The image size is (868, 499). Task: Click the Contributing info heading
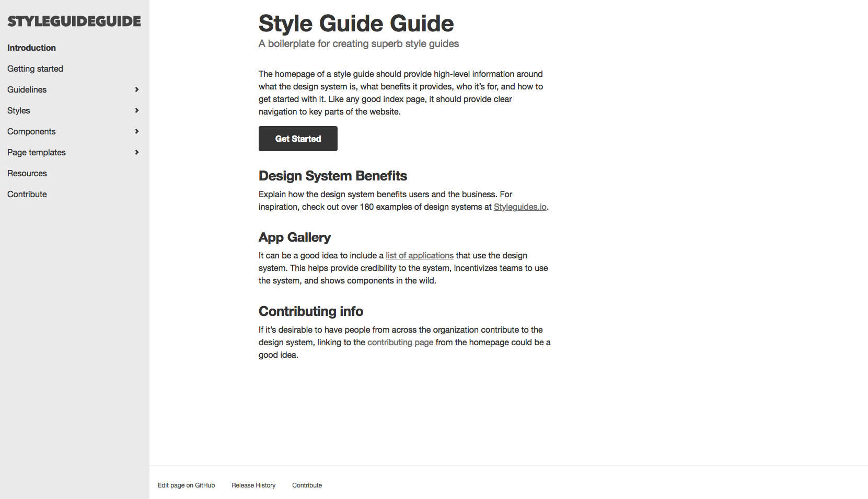[x=311, y=311]
